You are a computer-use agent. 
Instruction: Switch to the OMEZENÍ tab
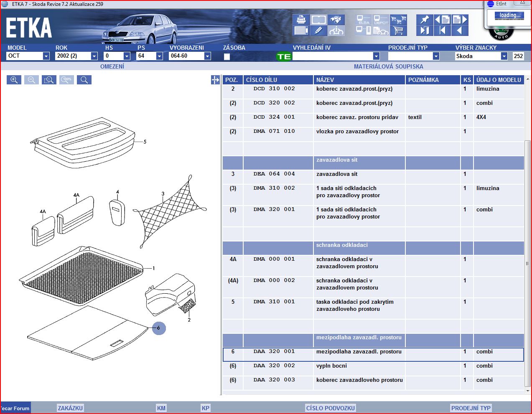(112, 66)
